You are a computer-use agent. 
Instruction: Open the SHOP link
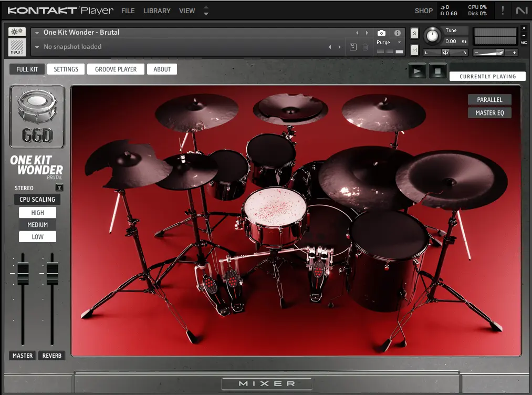pyautogui.click(x=423, y=11)
